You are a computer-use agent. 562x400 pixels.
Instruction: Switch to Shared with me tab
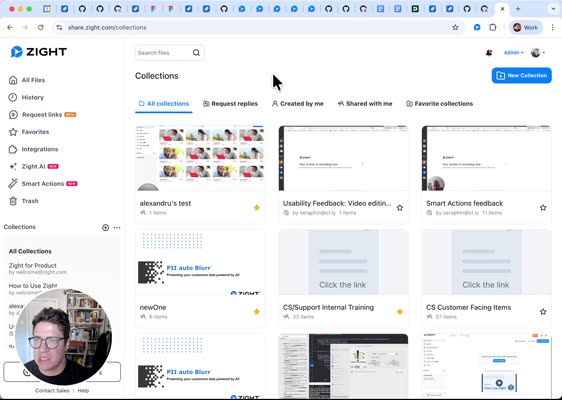point(365,104)
